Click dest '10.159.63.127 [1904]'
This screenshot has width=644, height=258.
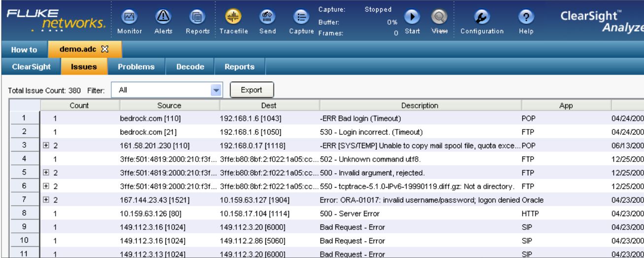pos(255,201)
